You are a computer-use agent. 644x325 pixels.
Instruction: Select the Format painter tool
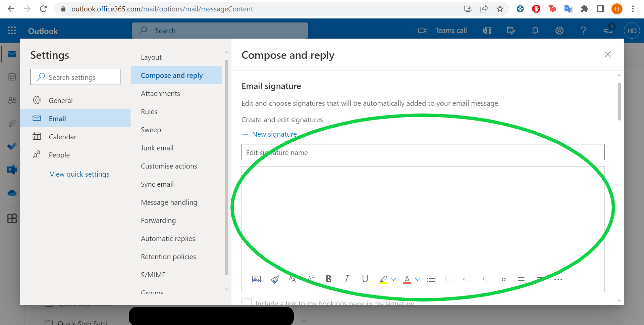click(275, 279)
